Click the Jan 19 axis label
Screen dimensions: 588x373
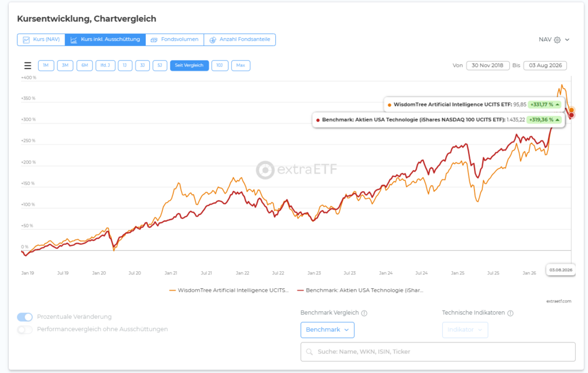pos(28,273)
